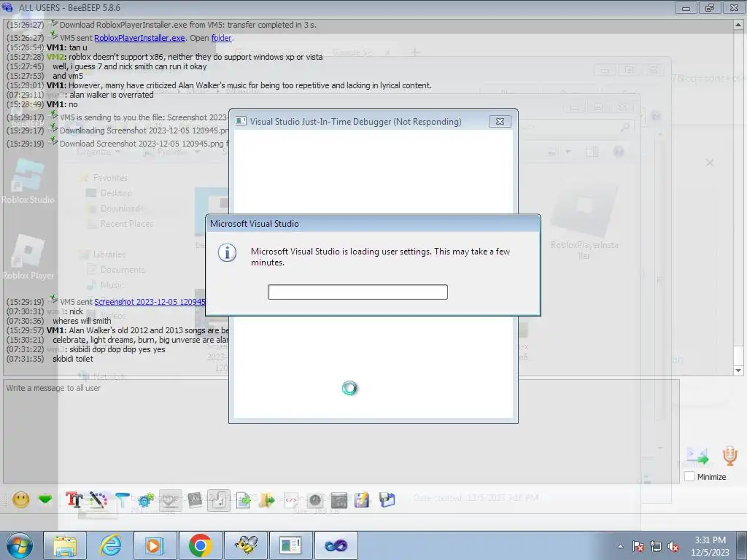This screenshot has height=560, width=747.
Task: Open Windows Media Player from the taskbar
Action: pos(155,545)
